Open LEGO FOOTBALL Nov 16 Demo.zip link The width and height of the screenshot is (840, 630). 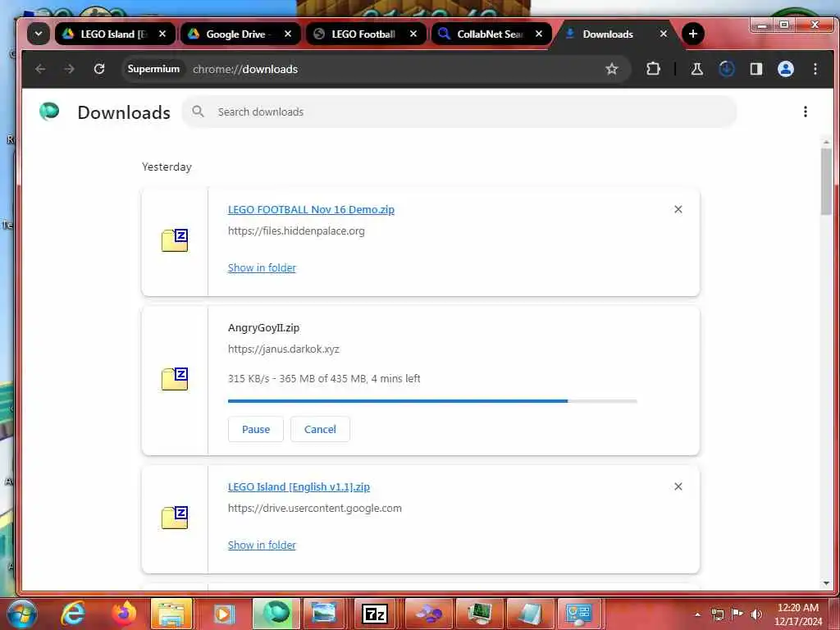(311, 209)
